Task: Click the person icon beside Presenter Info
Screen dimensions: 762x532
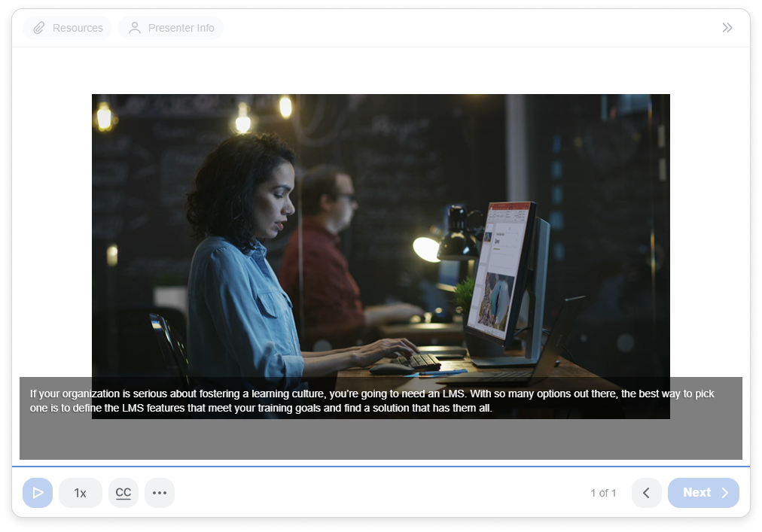Action: (x=135, y=28)
